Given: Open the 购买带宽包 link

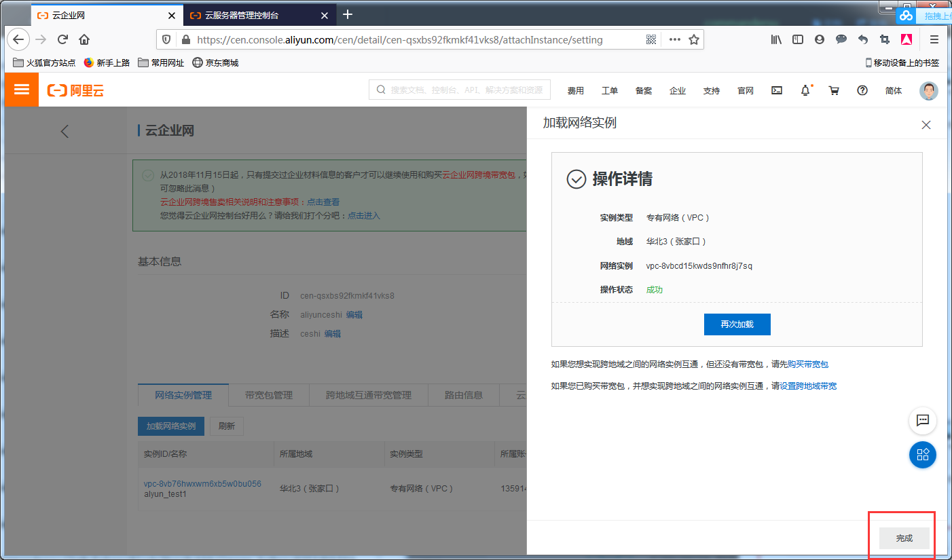Looking at the screenshot, I should point(807,364).
